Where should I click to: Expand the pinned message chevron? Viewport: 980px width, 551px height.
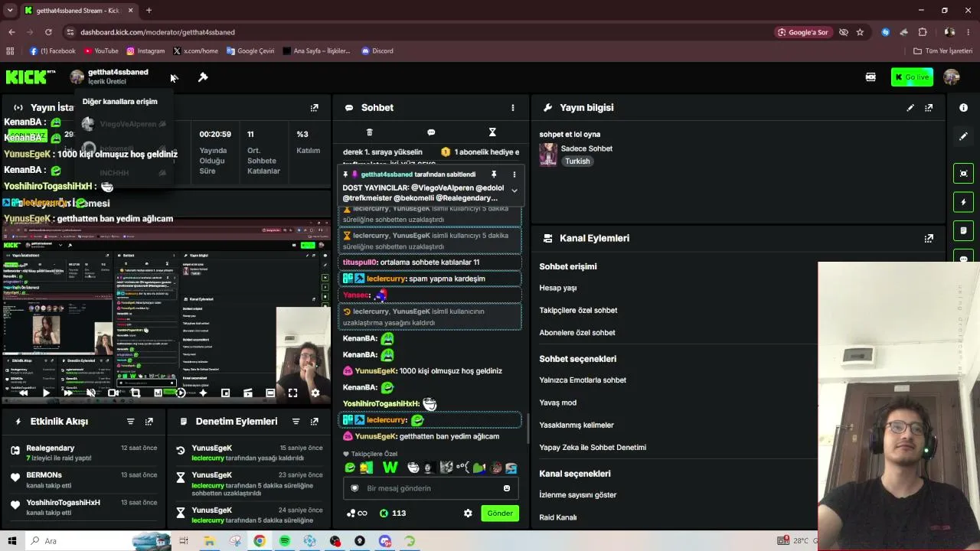click(514, 191)
